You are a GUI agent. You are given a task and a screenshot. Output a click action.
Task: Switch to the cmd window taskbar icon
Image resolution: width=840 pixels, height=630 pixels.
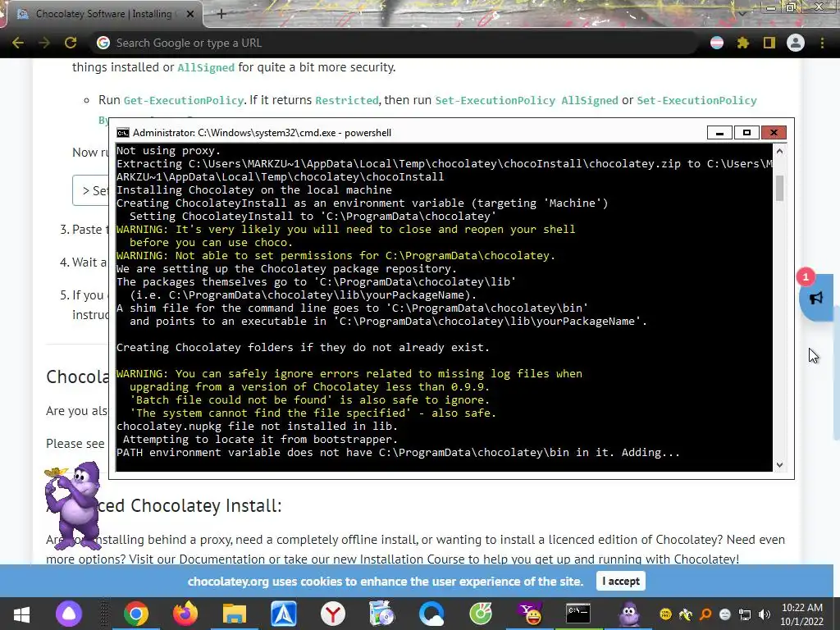point(578,614)
